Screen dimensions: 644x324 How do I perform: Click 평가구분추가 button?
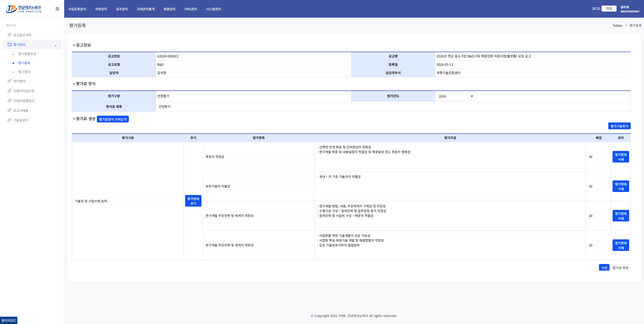619,126
